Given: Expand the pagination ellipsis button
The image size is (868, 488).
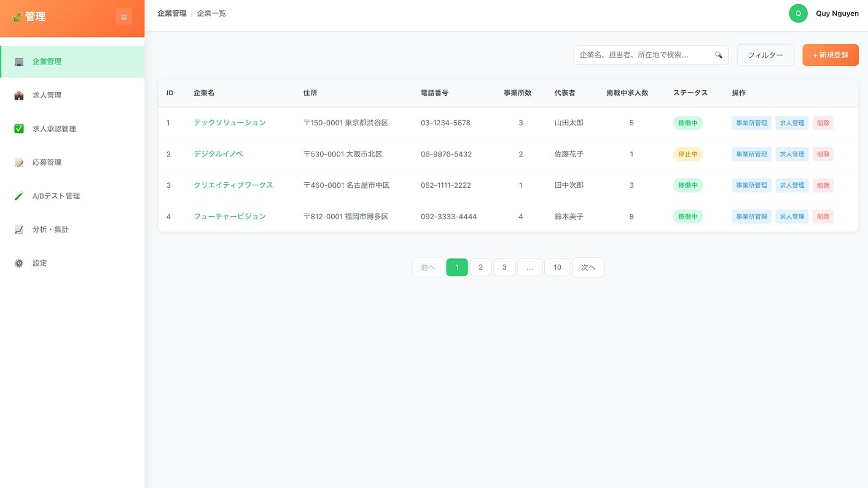Looking at the screenshot, I should (x=530, y=268).
